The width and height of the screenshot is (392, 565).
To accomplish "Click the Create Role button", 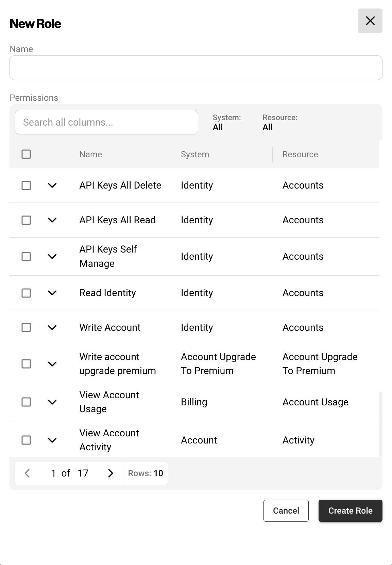I will 350,511.
